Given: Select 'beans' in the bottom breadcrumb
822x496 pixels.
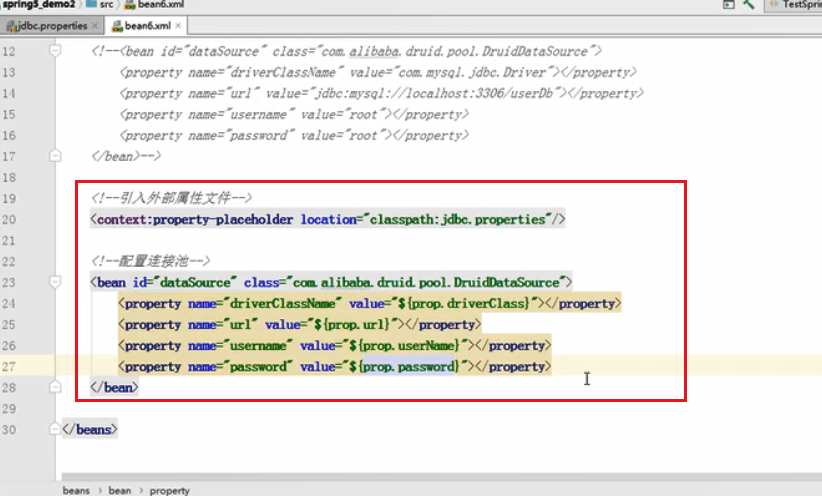Looking at the screenshot, I should click(76, 490).
